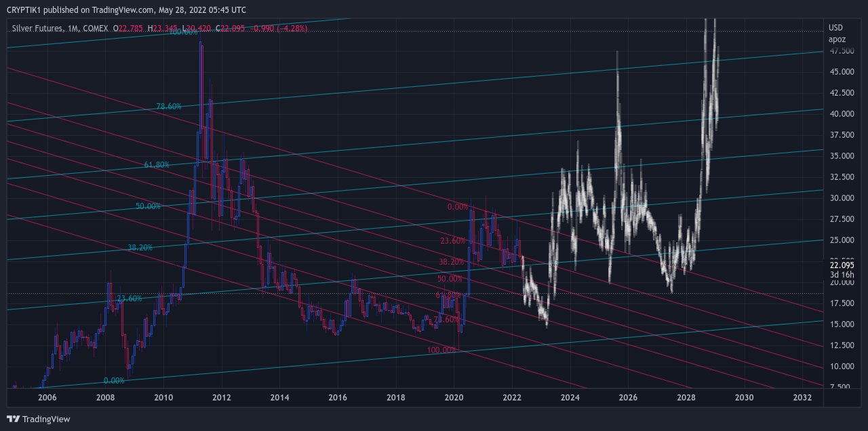Click the 37.500 price axis label

coord(841,134)
